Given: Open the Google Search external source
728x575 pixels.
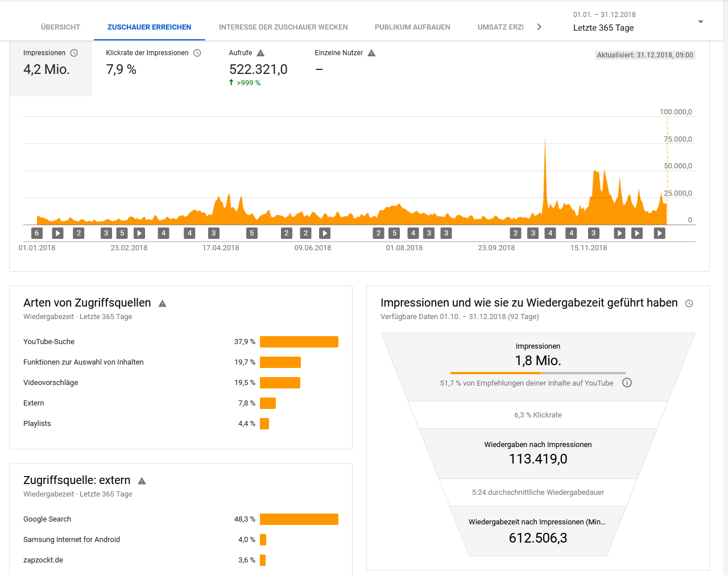Looking at the screenshot, I should [47, 519].
